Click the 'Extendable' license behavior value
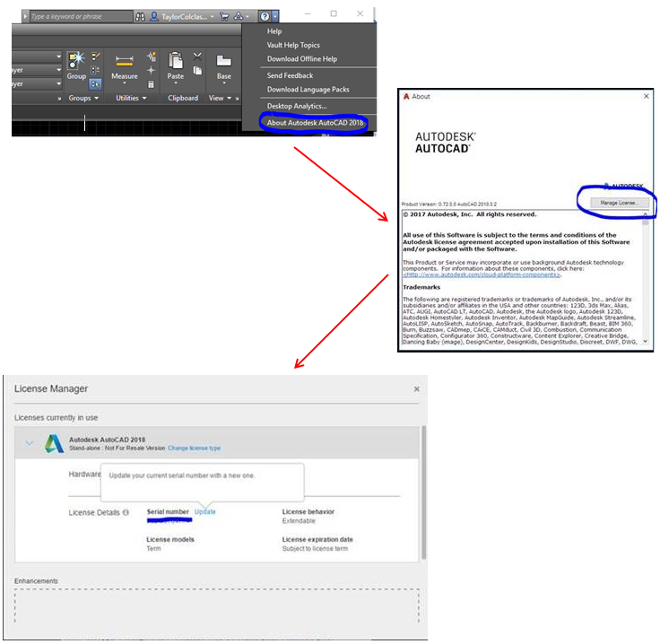Screen dimensions: 660x644 tap(299, 521)
